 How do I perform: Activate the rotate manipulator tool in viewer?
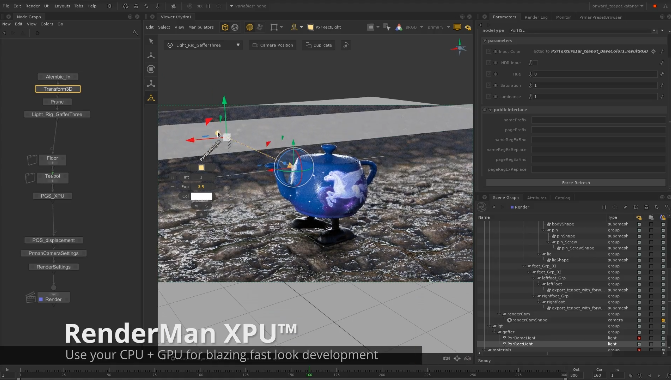tap(151, 69)
